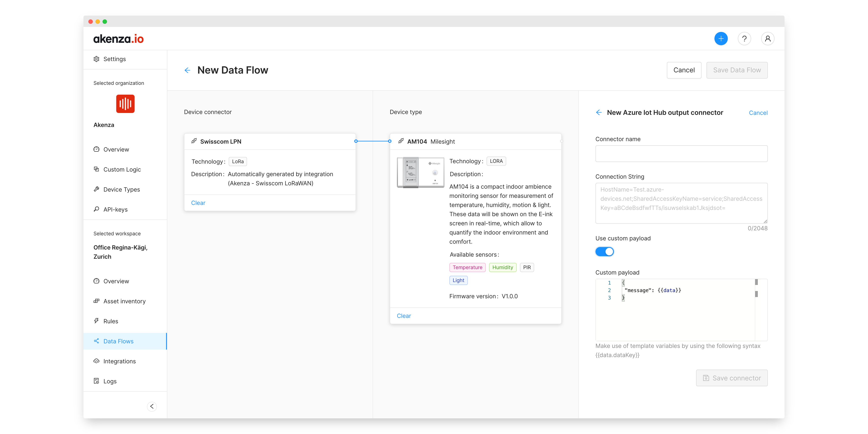Collapse the sidebar with chevron button
868x434 pixels.
pos(152,406)
